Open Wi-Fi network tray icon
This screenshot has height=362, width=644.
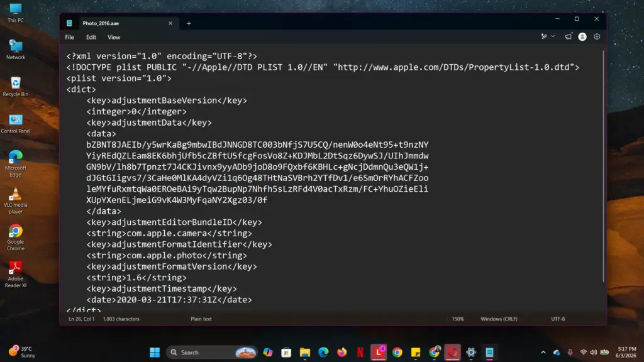pos(583,352)
